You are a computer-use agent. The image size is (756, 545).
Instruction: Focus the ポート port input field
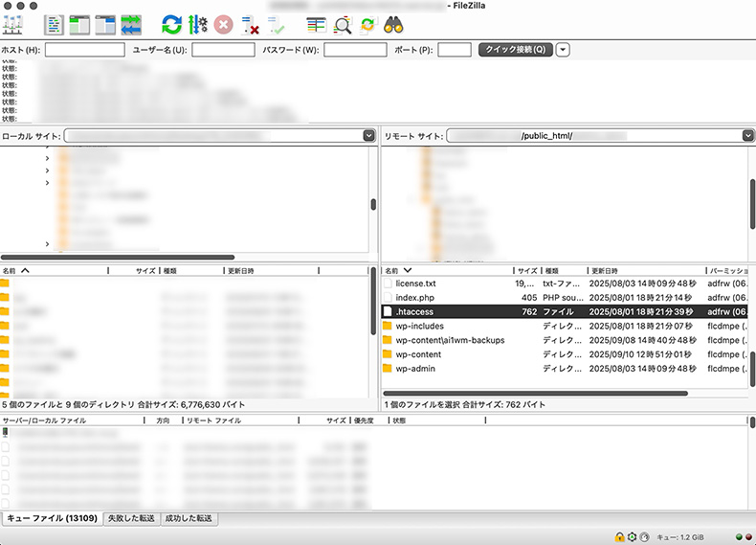click(x=455, y=50)
